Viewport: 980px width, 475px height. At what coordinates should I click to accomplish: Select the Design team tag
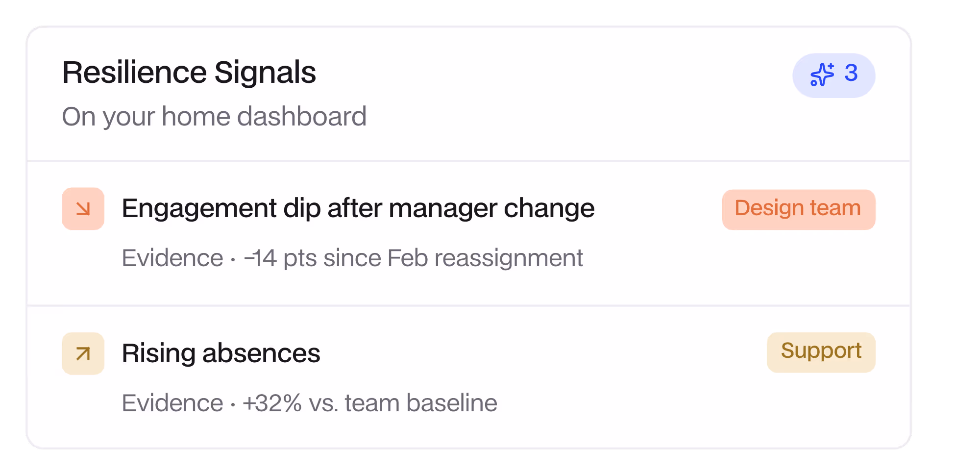click(x=799, y=209)
